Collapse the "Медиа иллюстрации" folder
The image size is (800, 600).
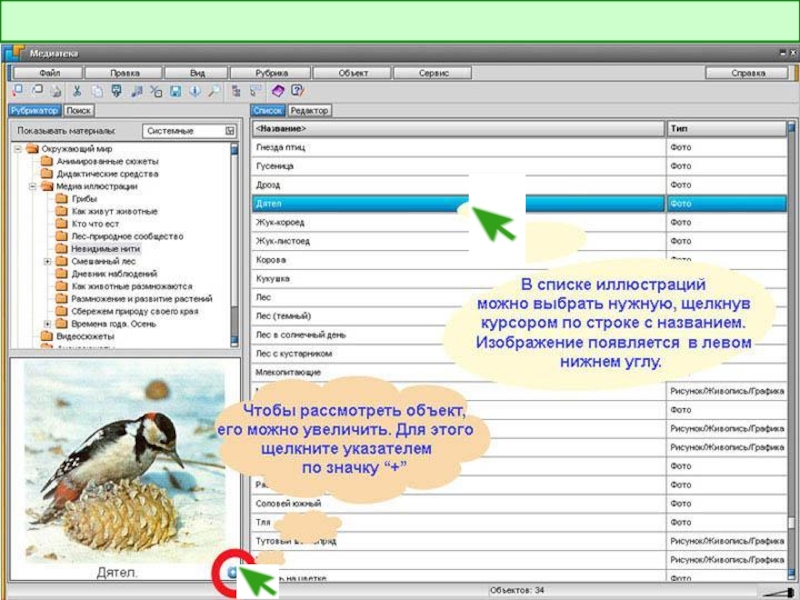(32, 186)
